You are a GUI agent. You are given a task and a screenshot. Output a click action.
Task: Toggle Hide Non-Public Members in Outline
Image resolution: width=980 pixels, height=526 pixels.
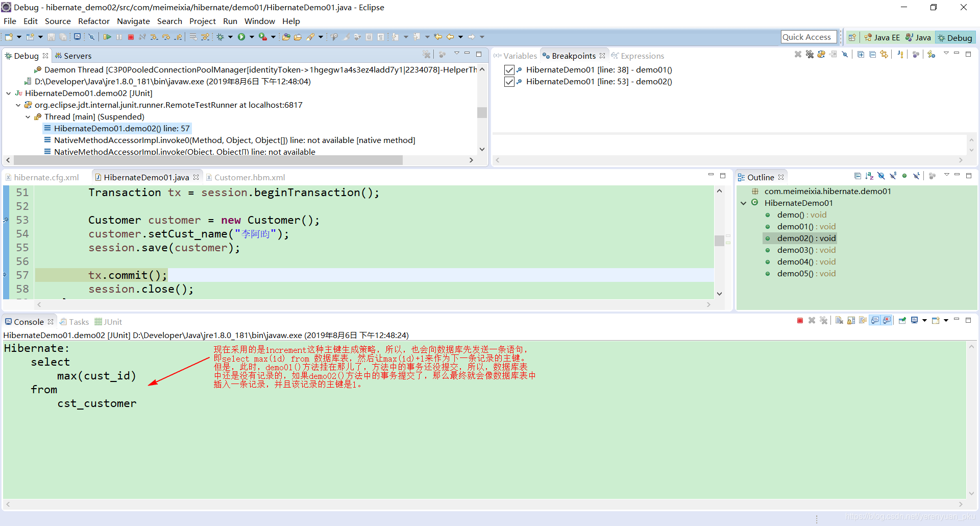[x=904, y=176]
